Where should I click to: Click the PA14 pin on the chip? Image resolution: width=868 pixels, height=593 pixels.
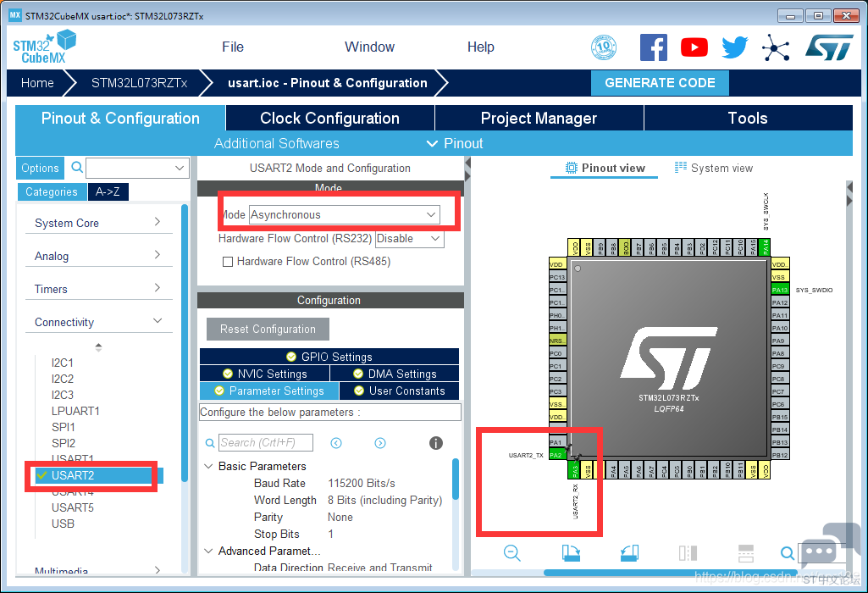(765, 247)
